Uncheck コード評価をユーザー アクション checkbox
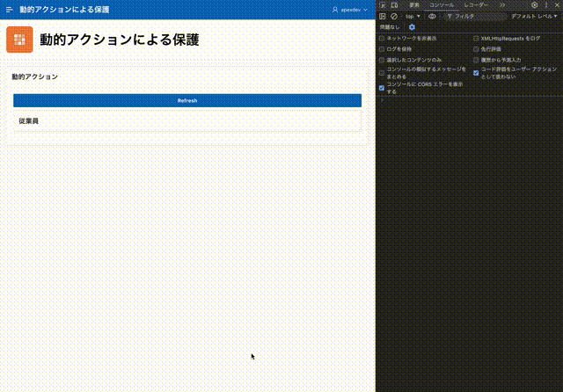 click(x=476, y=73)
